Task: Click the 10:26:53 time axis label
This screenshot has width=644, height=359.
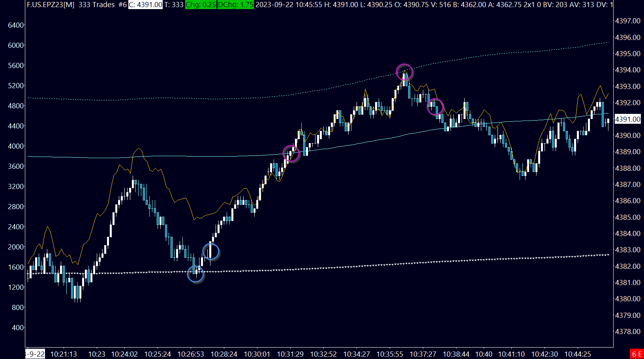Action: (191, 354)
